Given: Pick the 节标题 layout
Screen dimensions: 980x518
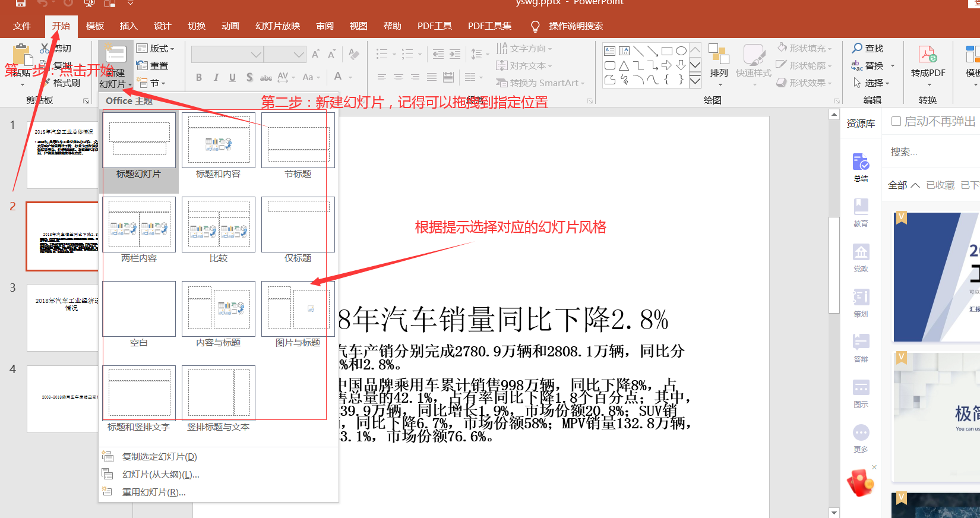Looking at the screenshot, I should click(298, 140).
